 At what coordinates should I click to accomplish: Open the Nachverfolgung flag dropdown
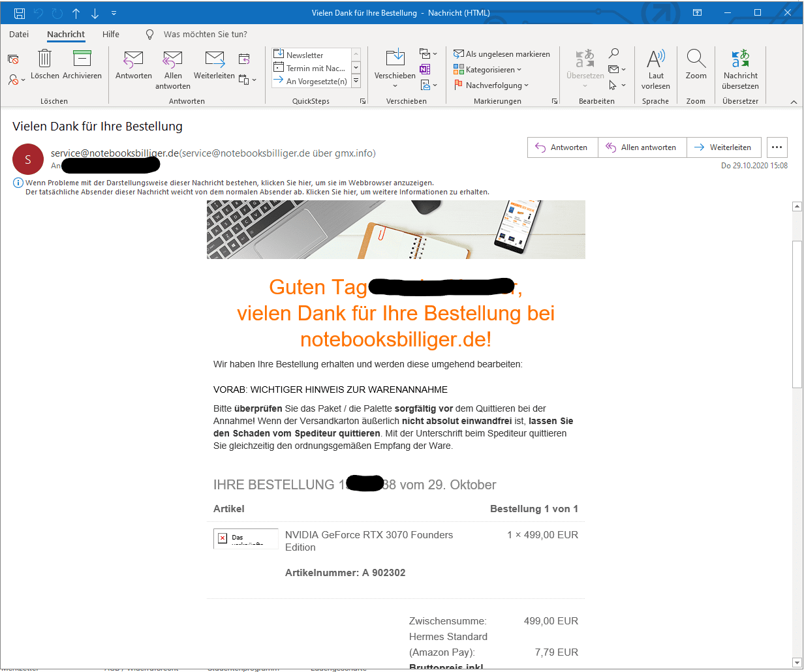[491, 85]
